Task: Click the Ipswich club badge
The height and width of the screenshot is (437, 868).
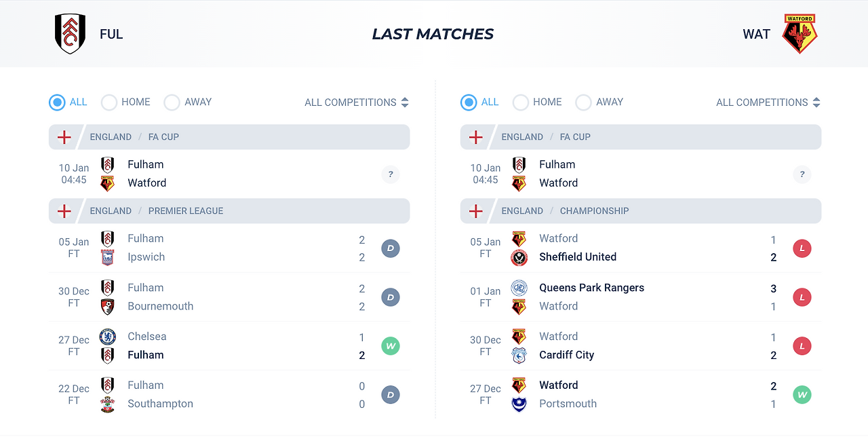Action: coord(107,257)
